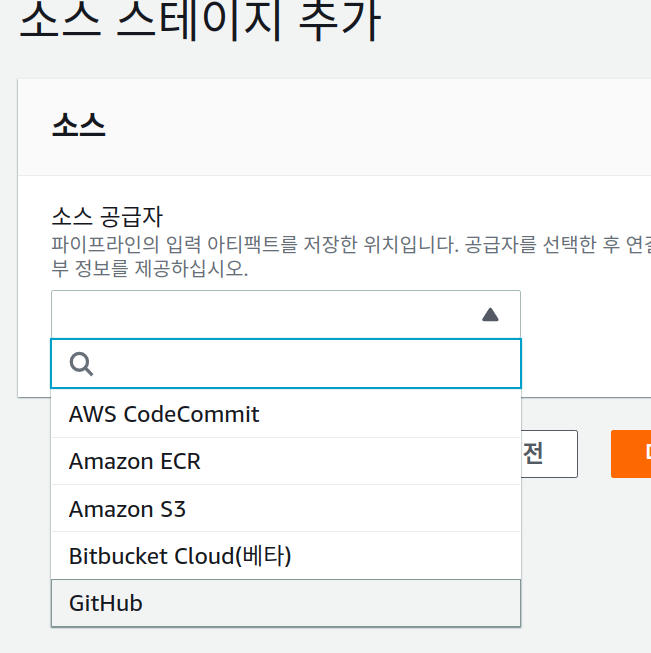Select AWS CodeCommit option
This screenshot has width=651, height=653.
[286, 414]
